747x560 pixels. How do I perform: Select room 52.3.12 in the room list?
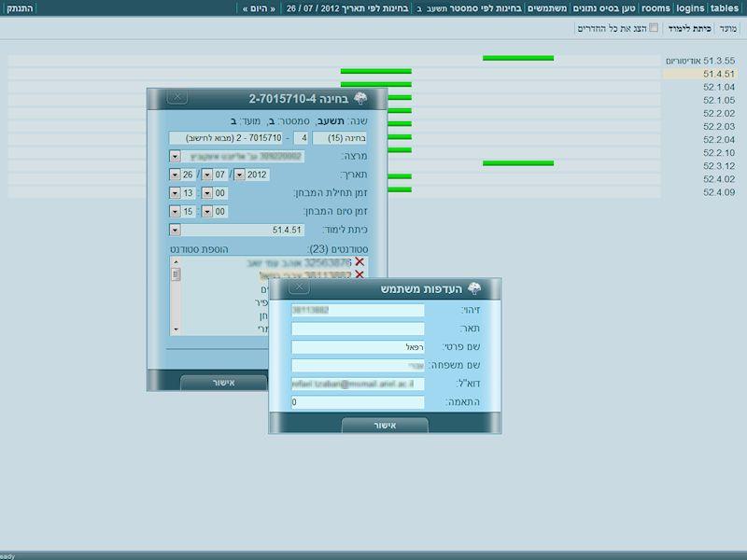coord(718,166)
